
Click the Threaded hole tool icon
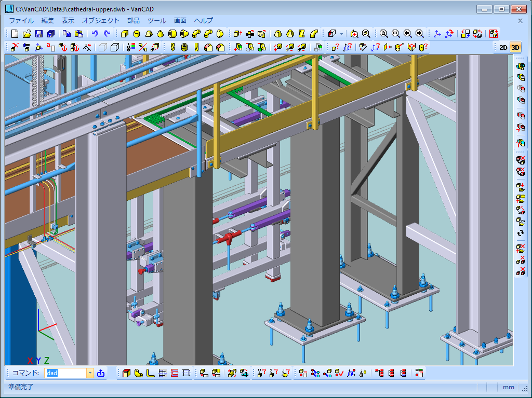[184, 47]
